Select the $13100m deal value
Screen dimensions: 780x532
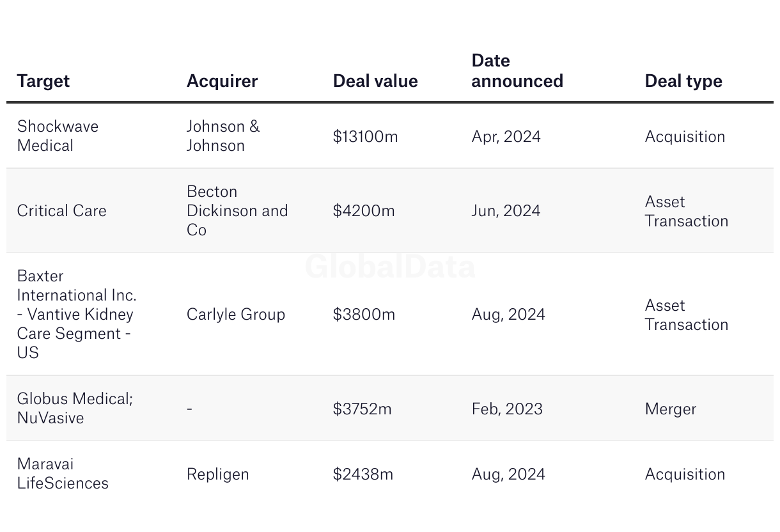365,137
